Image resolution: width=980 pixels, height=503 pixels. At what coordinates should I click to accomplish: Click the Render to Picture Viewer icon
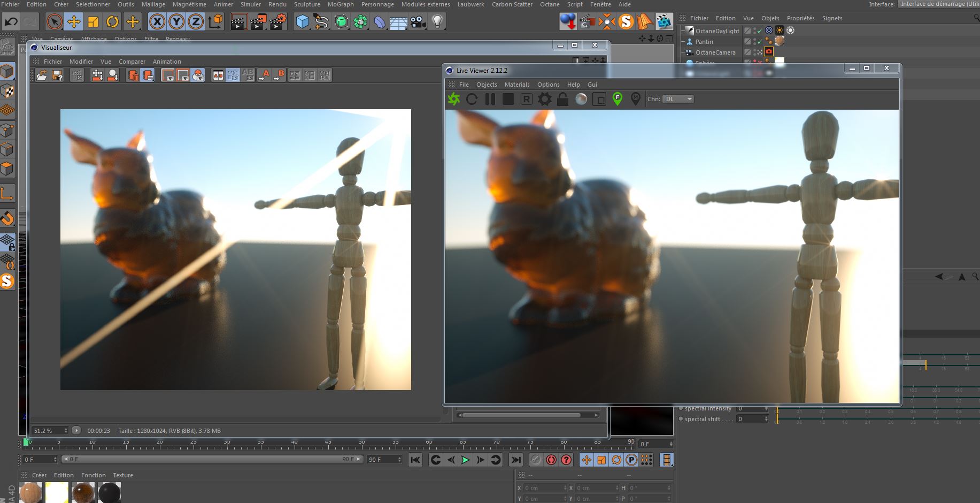(x=258, y=22)
